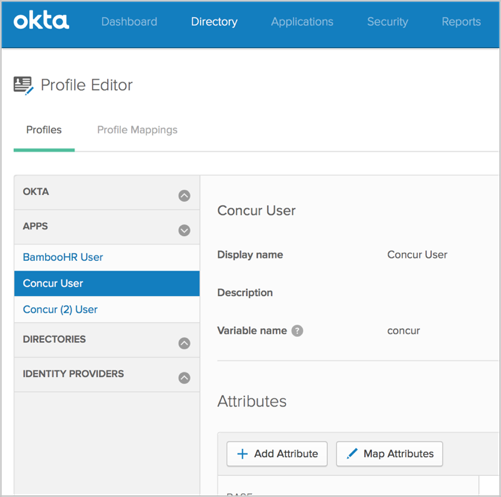The image size is (501, 497).
Task: Click the plus icon on Add Attribute
Action: [x=242, y=454]
